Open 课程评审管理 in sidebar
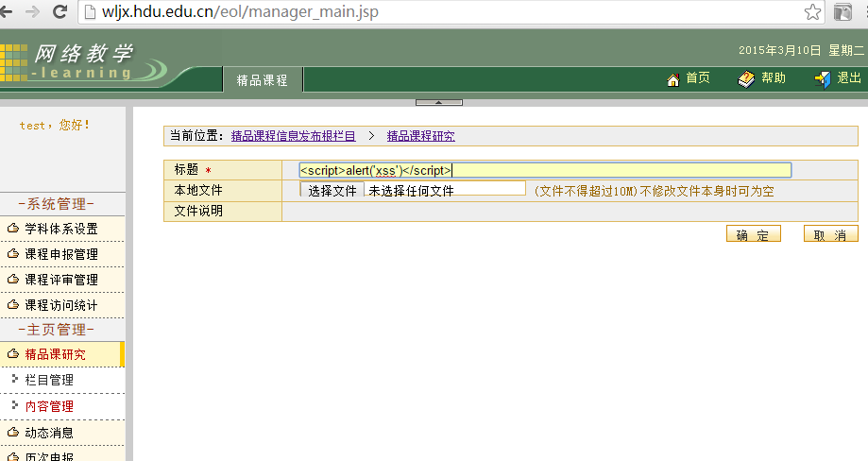This screenshot has height=461, width=868. (x=61, y=280)
